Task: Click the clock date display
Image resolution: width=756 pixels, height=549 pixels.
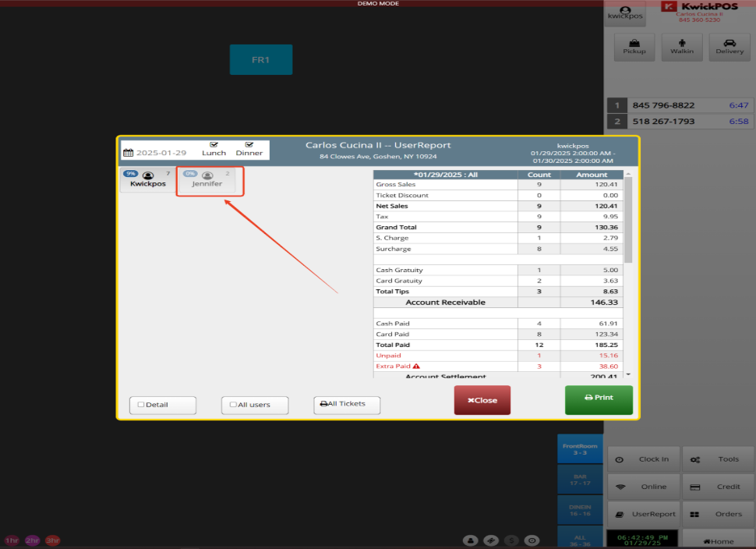Action: (x=642, y=540)
